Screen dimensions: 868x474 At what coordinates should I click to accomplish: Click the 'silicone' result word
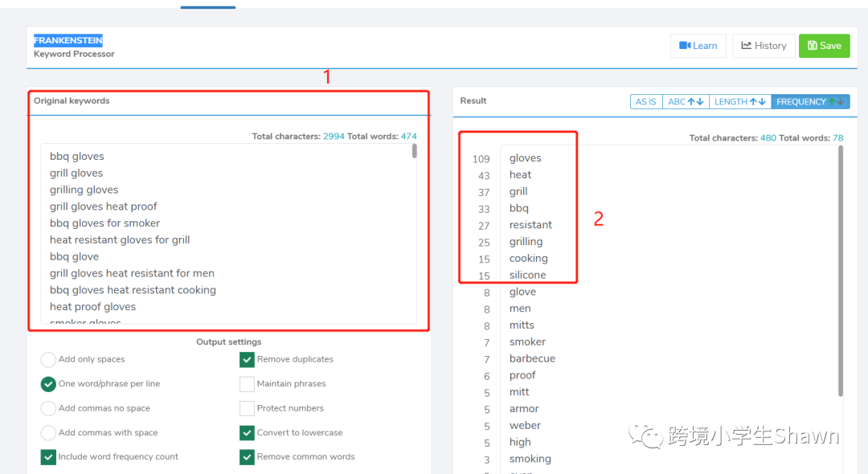pos(527,275)
